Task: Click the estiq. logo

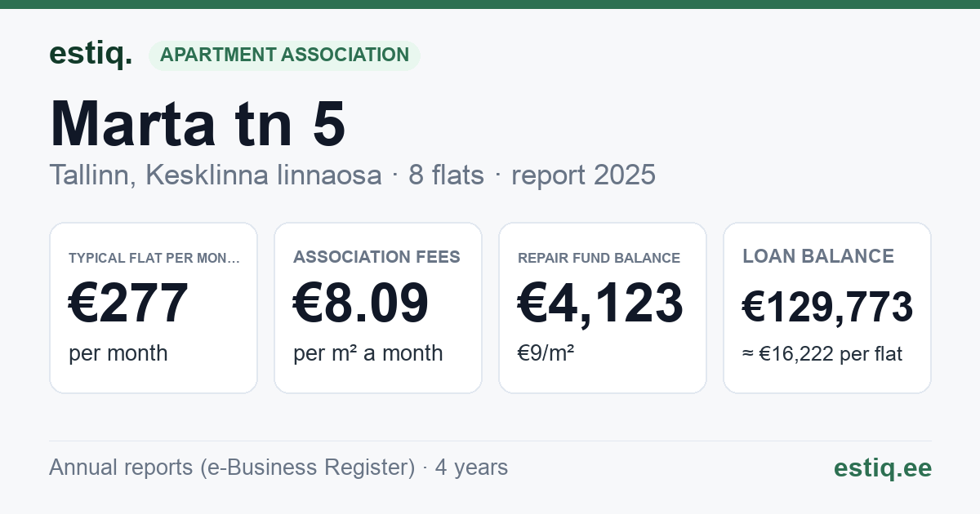Action: click(91, 54)
